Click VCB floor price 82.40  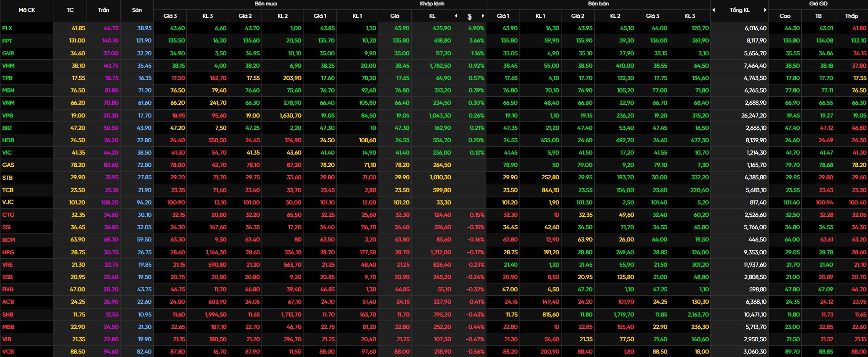coord(144,352)
